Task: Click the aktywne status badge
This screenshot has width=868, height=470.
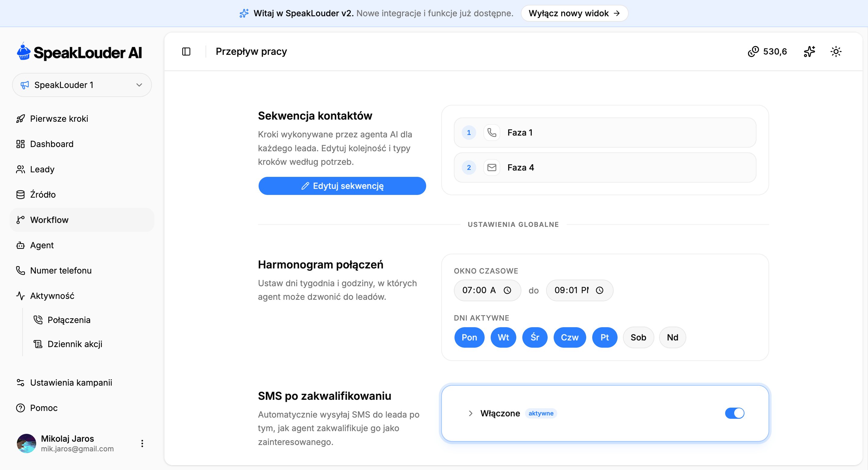Action: click(541, 413)
